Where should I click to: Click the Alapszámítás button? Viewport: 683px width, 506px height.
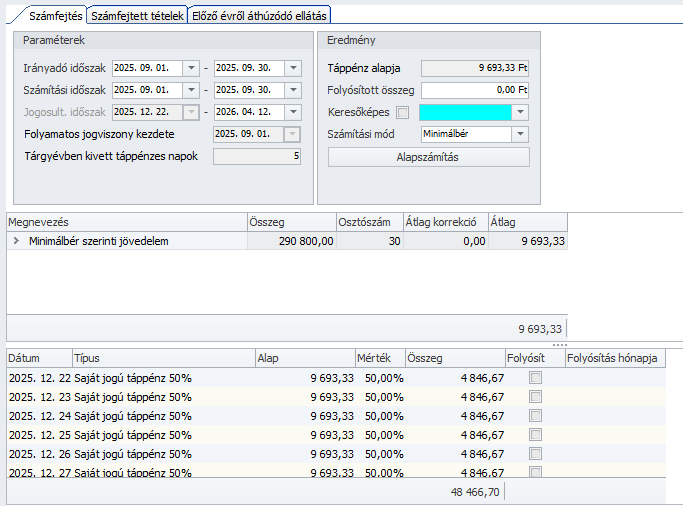(x=428, y=157)
